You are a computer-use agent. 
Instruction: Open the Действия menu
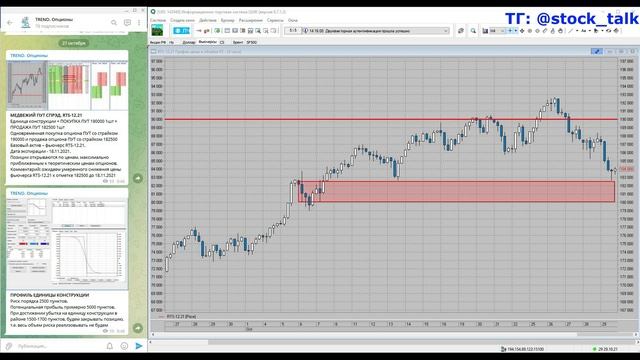pyautogui.click(x=208, y=20)
